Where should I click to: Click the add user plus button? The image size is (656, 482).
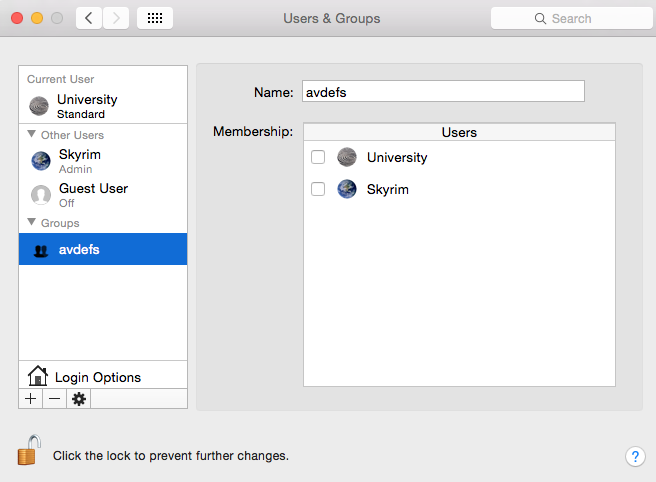(x=30, y=399)
